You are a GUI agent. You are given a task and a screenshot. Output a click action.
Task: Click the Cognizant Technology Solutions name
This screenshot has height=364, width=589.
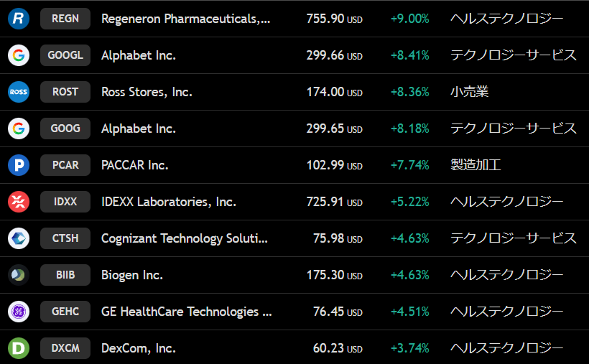coord(185,238)
